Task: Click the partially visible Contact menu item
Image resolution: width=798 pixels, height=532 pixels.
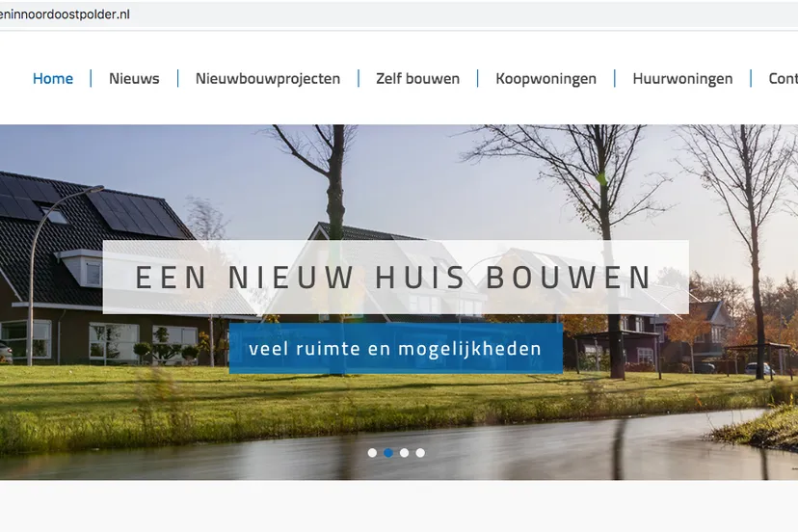Action: (784, 78)
